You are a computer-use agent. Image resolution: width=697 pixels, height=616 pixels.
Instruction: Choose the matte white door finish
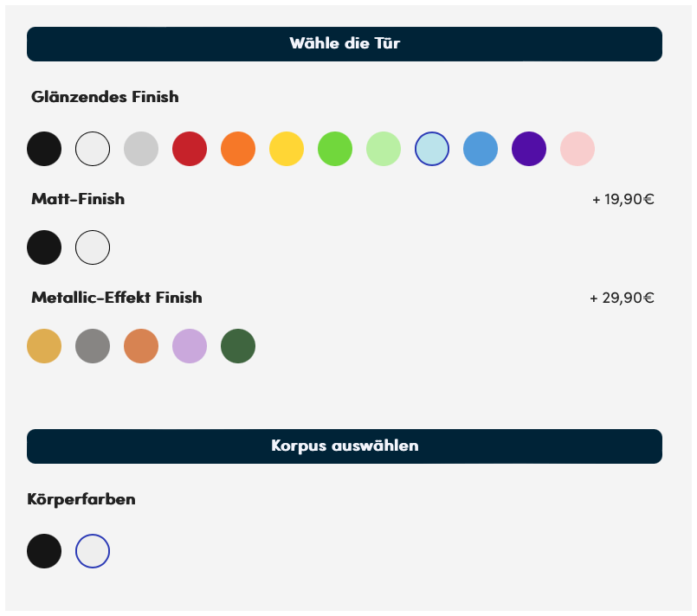tap(93, 247)
